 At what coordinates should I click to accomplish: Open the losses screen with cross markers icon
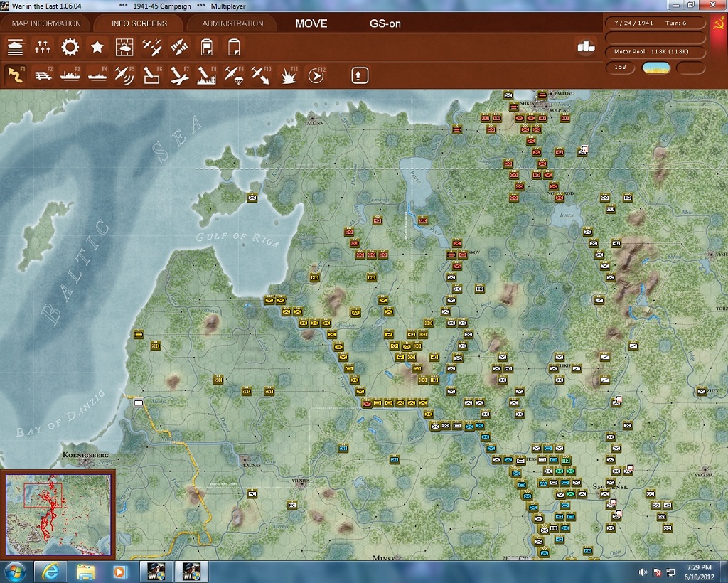(x=43, y=47)
